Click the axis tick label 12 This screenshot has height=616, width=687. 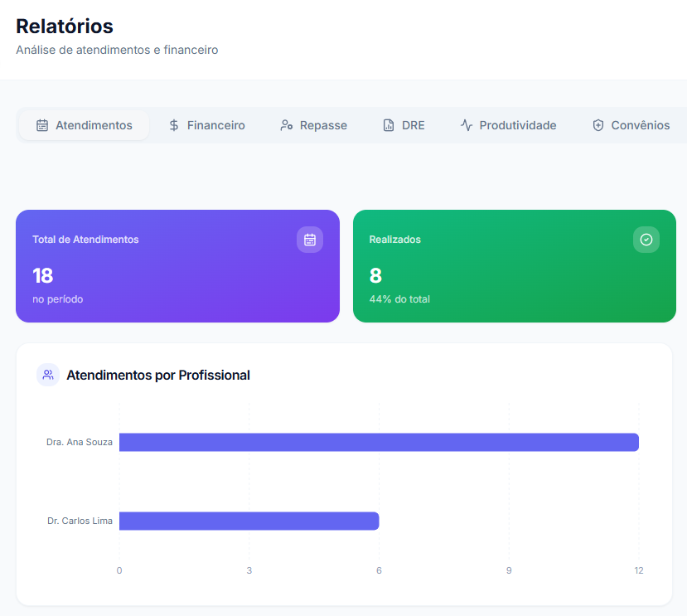(x=639, y=570)
